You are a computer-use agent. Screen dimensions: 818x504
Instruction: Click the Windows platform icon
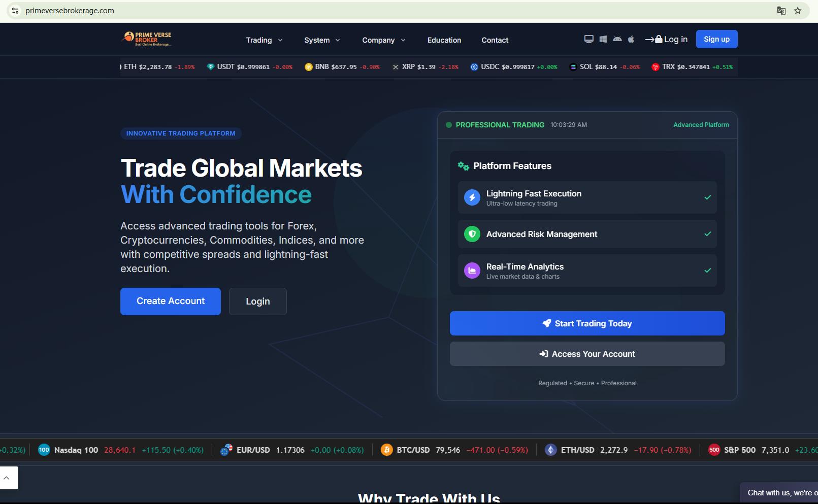tap(603, 39)
